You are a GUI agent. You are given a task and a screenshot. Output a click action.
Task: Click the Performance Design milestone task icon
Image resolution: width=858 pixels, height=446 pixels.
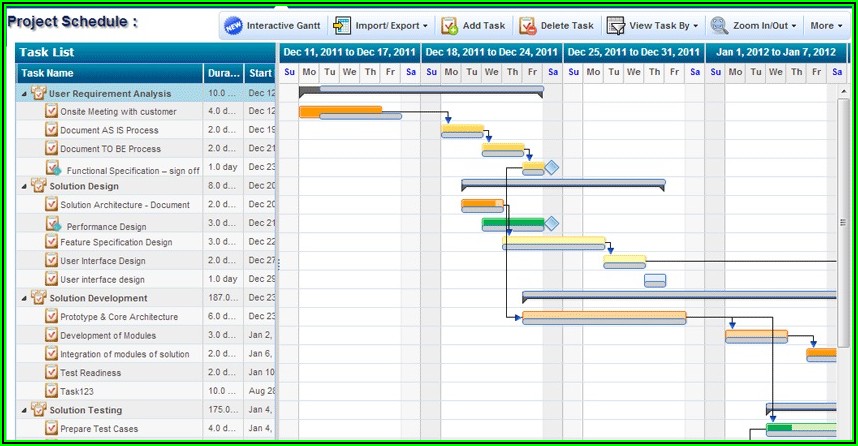pos(53,223)
